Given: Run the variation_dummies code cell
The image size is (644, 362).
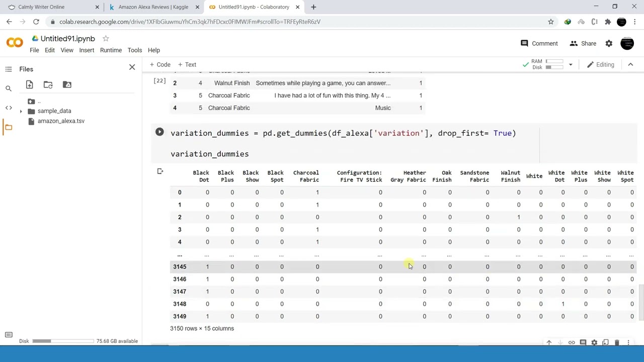Looking at the screenshot, I should coord(159,132).
